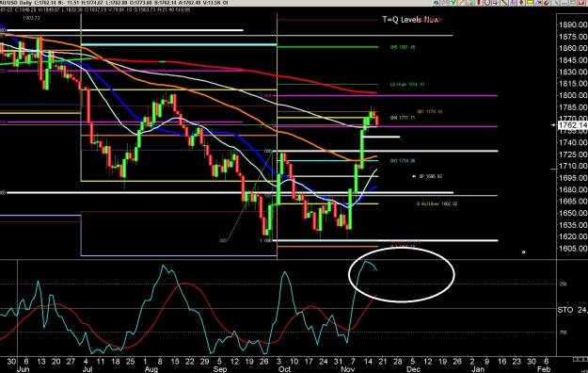Click the 1605.00 price axis label
Image resolution: width=588 pixels, height=373 pixels.
click(x=573, y=249)
